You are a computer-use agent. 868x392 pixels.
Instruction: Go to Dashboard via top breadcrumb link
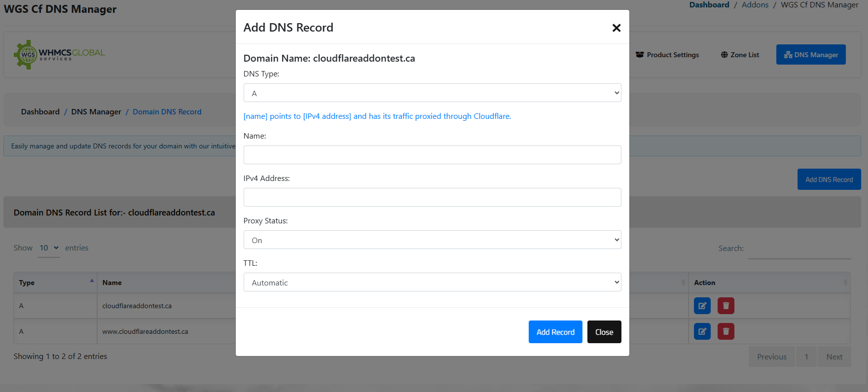(709, 5)
